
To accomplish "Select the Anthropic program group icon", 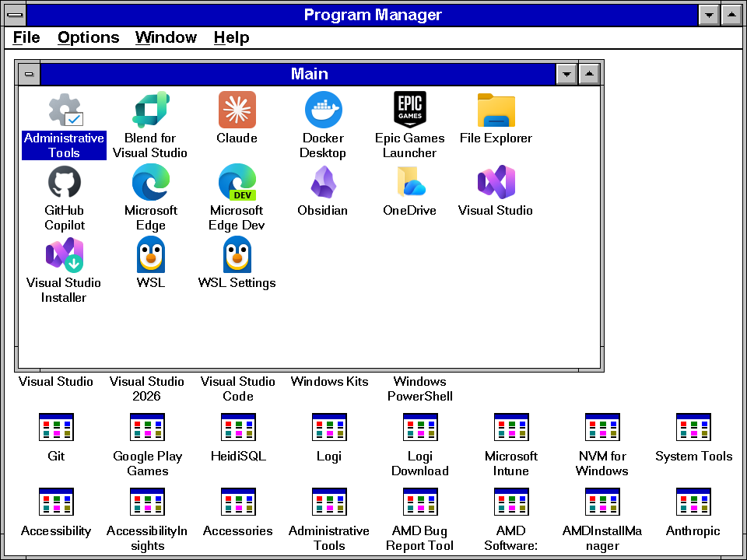I will [x=693, y=502].
